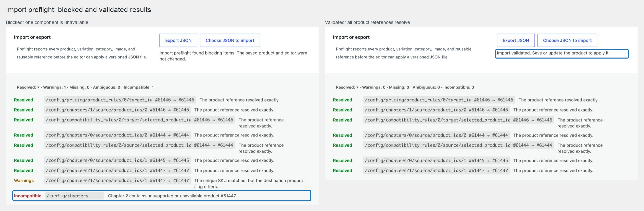The width and height of the screenshot is (644, 211).
Task: Click Resolved label beside #61445 row in Validated panel
Action: click(342, 160)
